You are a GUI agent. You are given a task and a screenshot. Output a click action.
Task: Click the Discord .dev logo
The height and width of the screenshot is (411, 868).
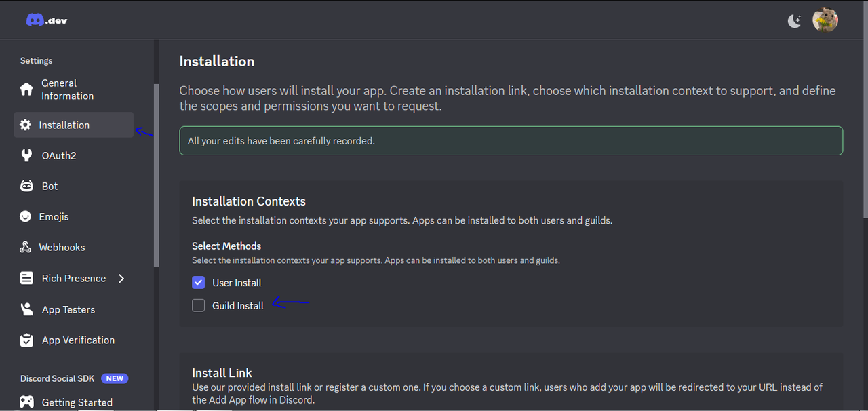[x=47, y=20]
